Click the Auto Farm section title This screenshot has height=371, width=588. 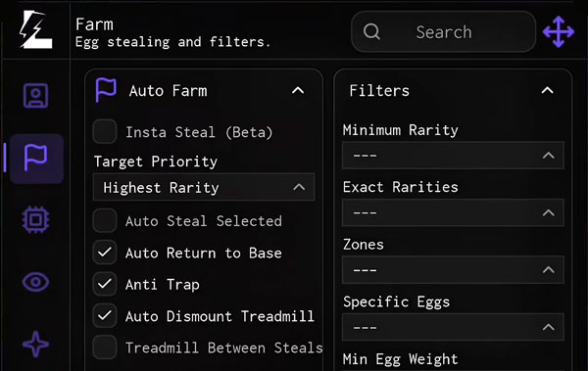[x=168, y=91]
